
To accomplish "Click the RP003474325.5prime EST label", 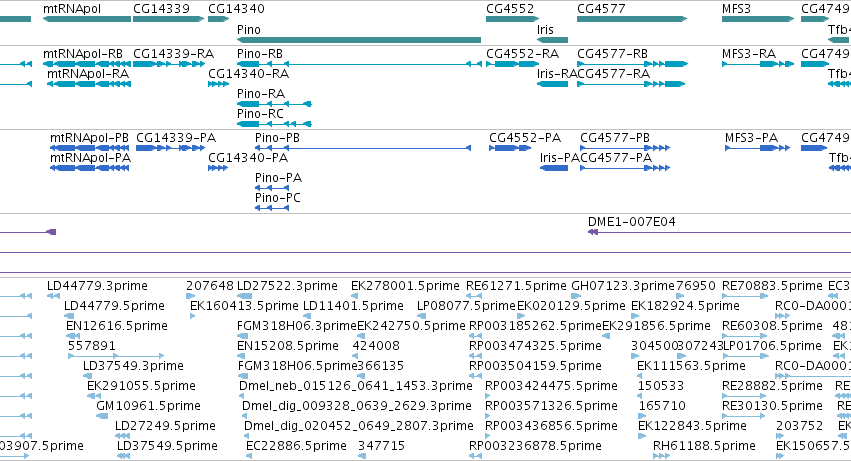I will point(535,346).
